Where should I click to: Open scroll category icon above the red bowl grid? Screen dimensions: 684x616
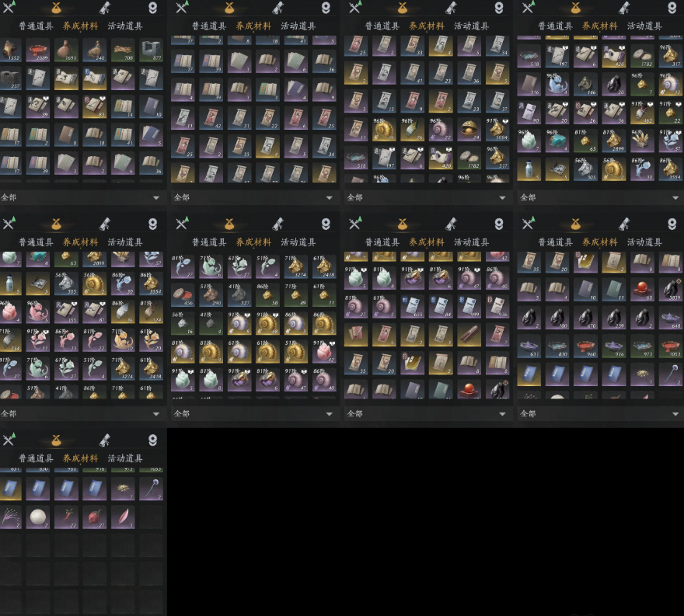(105, 8)
